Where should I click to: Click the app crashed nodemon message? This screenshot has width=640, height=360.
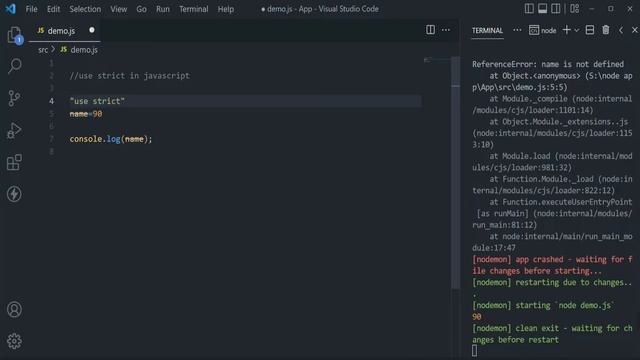tap(552, 265)
